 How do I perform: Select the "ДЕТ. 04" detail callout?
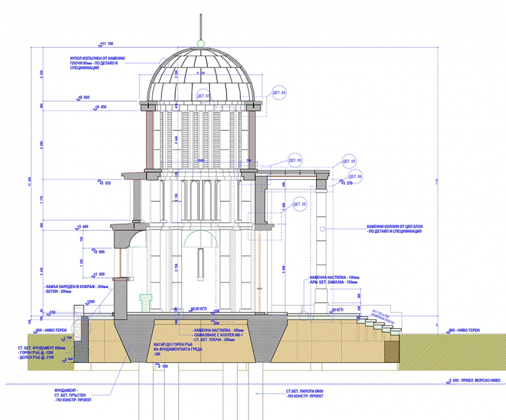pyautogui.click(x=279, y=92)
